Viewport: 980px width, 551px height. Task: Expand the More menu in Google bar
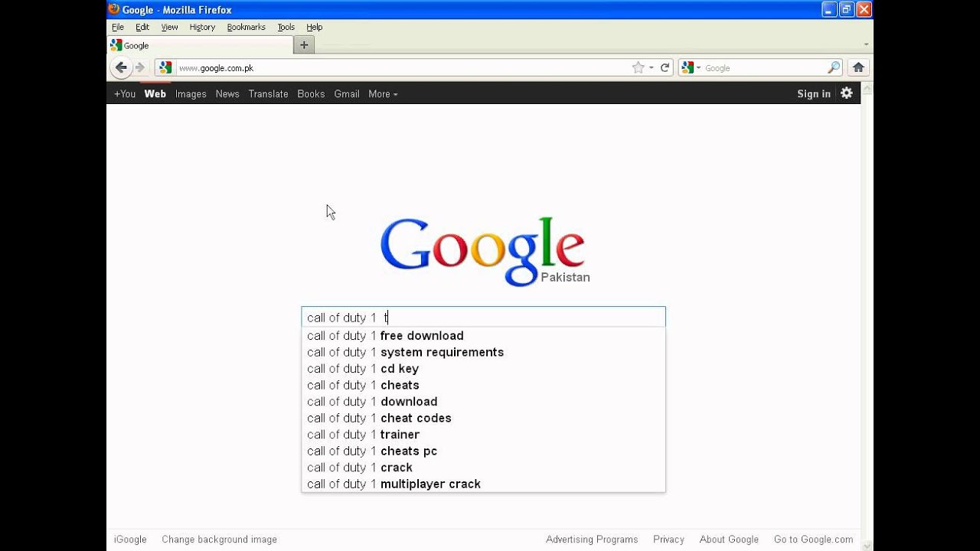click(383, 93)
